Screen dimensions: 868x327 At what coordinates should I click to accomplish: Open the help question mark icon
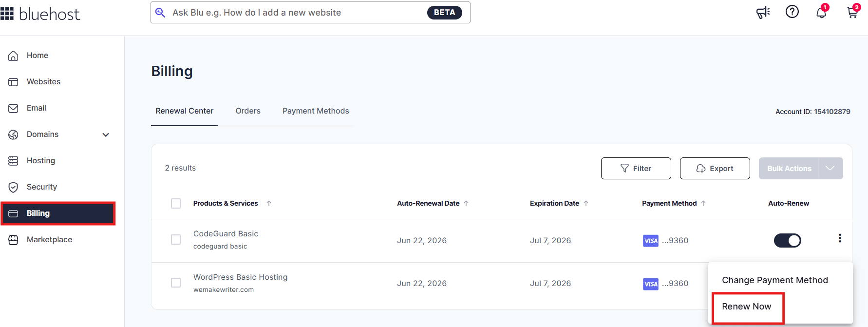tap(792, 12)
